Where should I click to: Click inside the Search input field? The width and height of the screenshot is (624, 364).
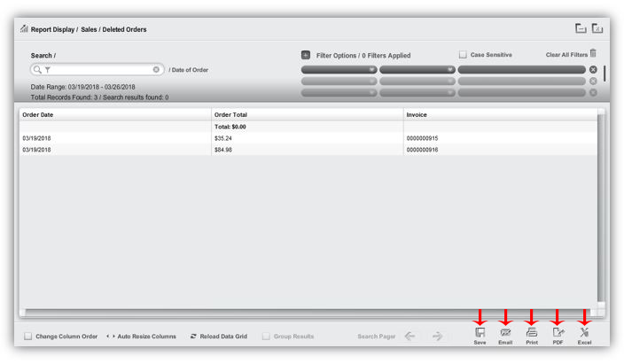[97, 69]
